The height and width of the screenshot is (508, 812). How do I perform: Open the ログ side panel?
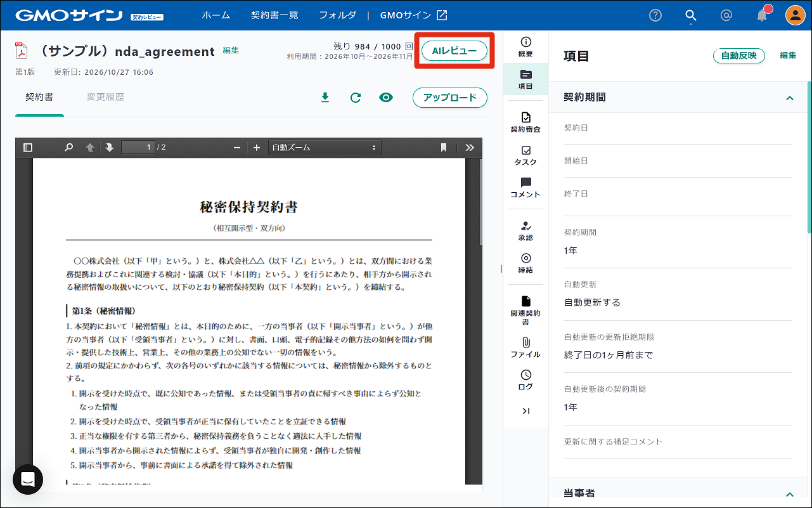tap(525, 381)
